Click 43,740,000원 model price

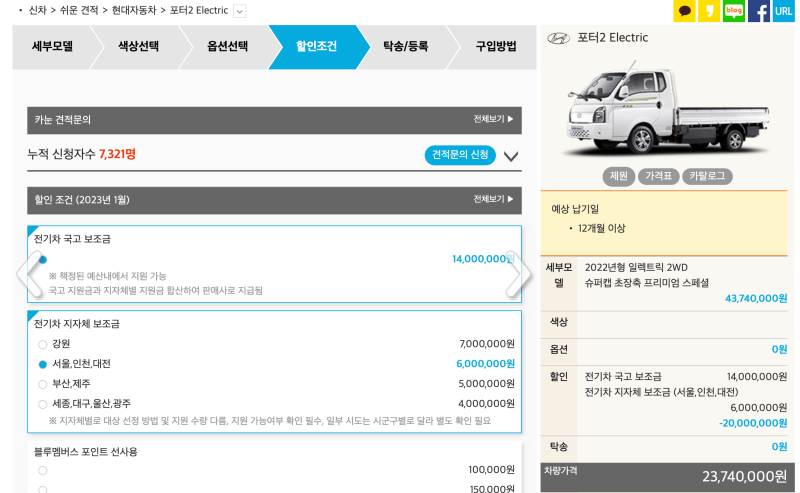(756, 299)
